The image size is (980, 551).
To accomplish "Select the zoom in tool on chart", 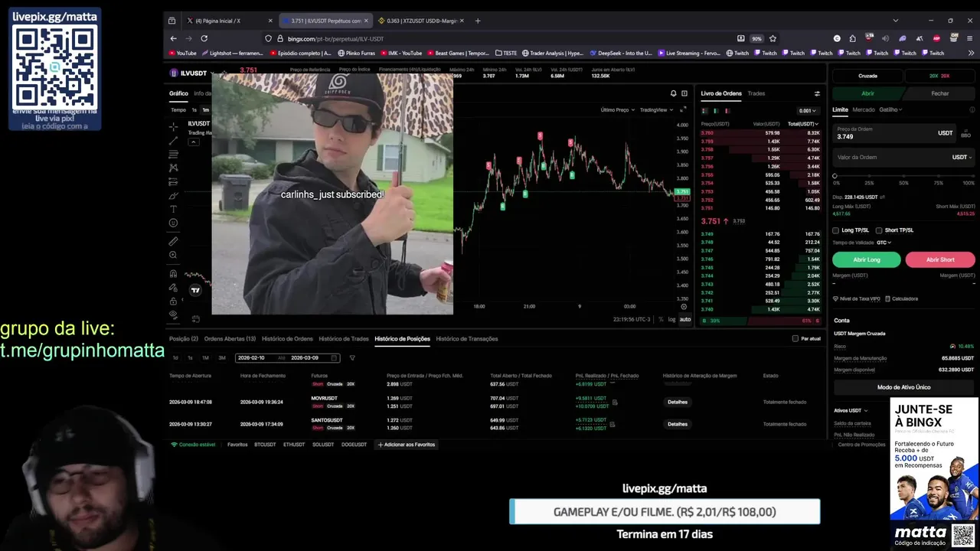I will coord(174,255).
